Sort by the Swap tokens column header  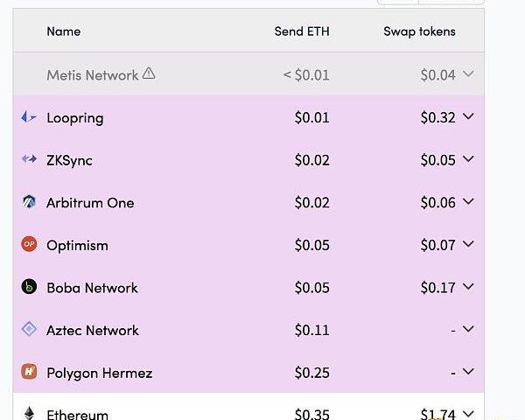pos(419,31)
